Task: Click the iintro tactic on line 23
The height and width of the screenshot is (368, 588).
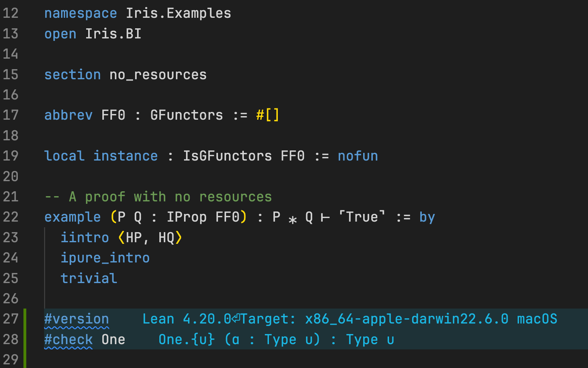Action: 85,237
